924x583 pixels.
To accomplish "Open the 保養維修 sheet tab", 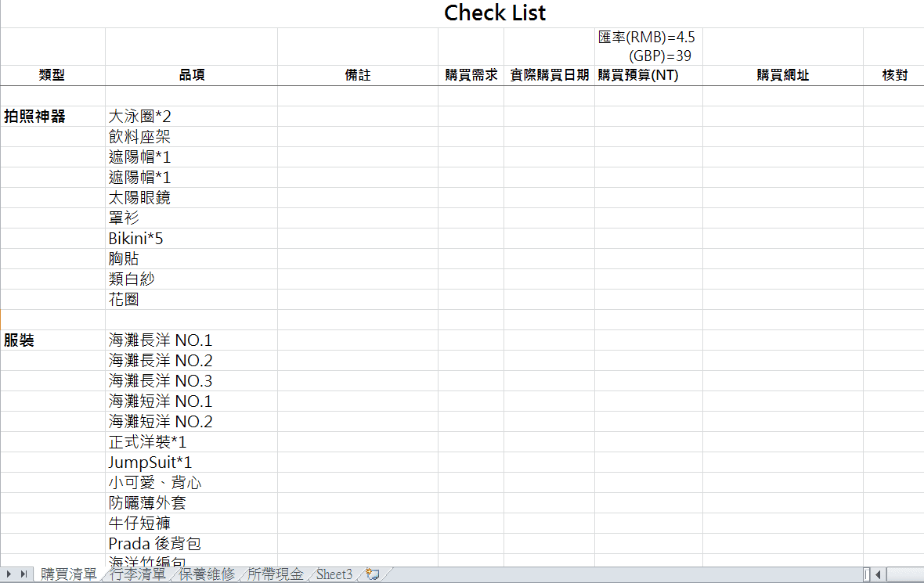I will (x=207, y=574).
